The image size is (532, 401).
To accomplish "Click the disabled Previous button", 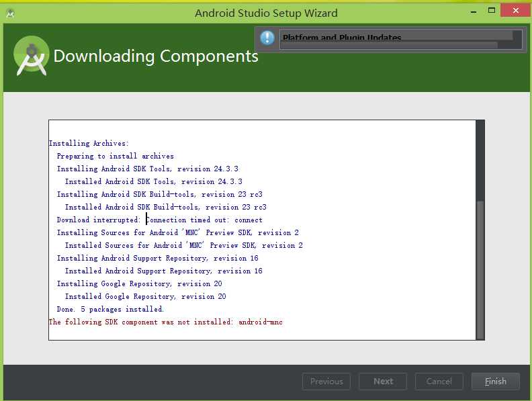I will (x=326, y=382).
